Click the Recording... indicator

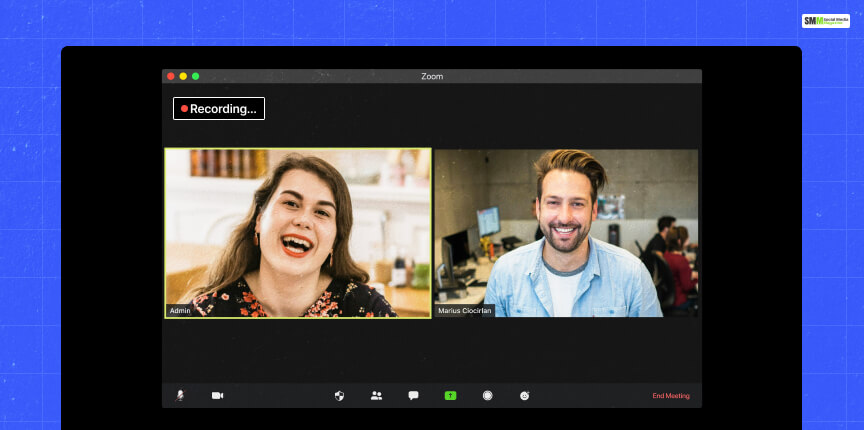pos(219,109)
